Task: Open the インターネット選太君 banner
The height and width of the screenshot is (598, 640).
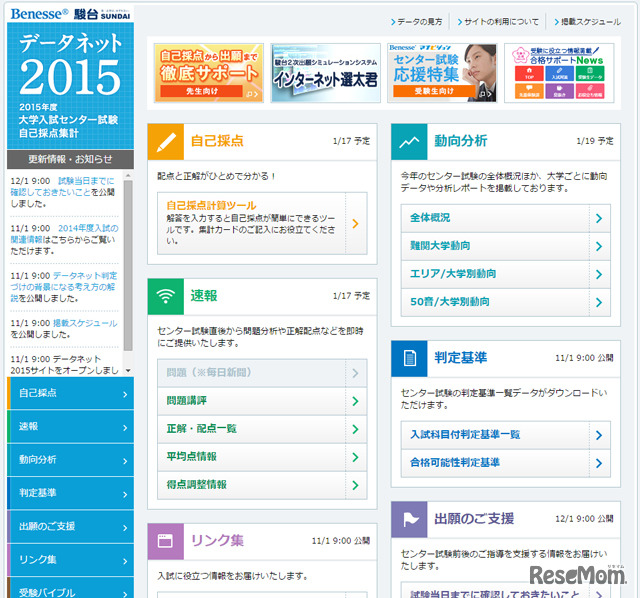Action: click(x=325, y=73)
